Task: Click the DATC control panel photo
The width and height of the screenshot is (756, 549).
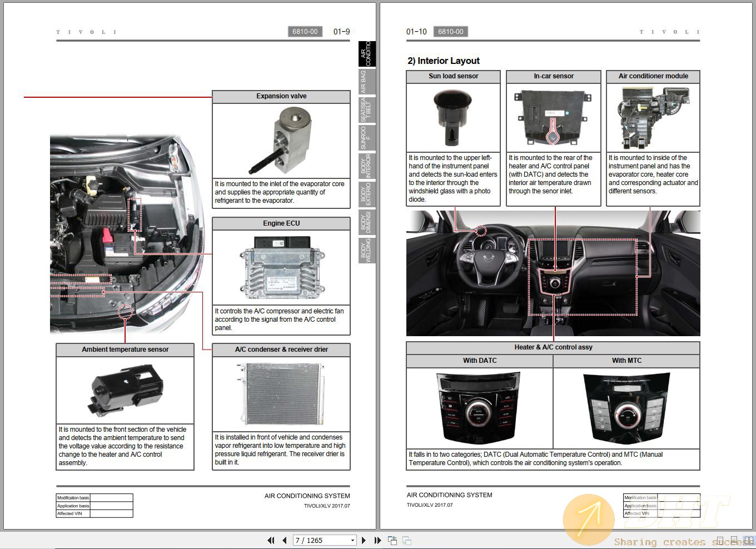Action: (x=479, y=407)
